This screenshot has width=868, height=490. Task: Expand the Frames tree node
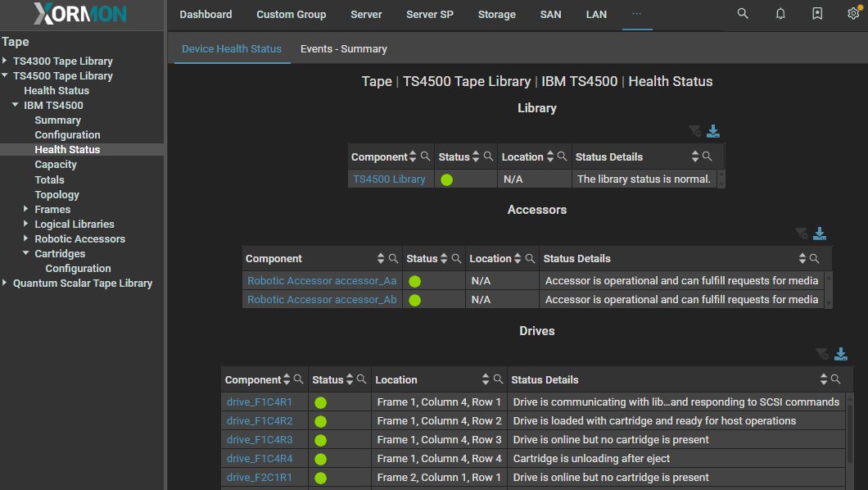click(25, 209)
